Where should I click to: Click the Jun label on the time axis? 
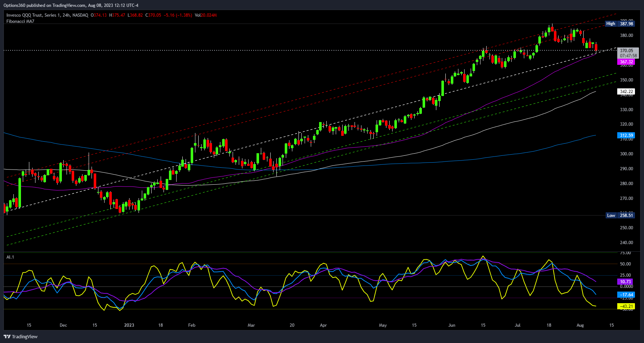[452, 325]
